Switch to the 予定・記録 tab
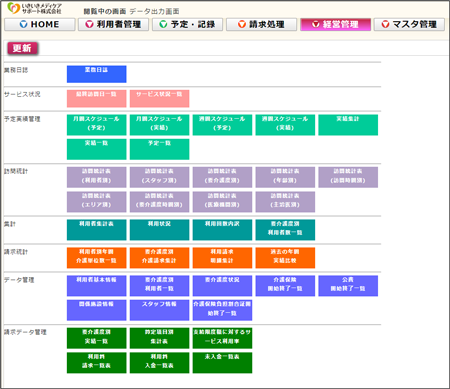The height and width of the screenshot is (389, 450). click(187, 24)
